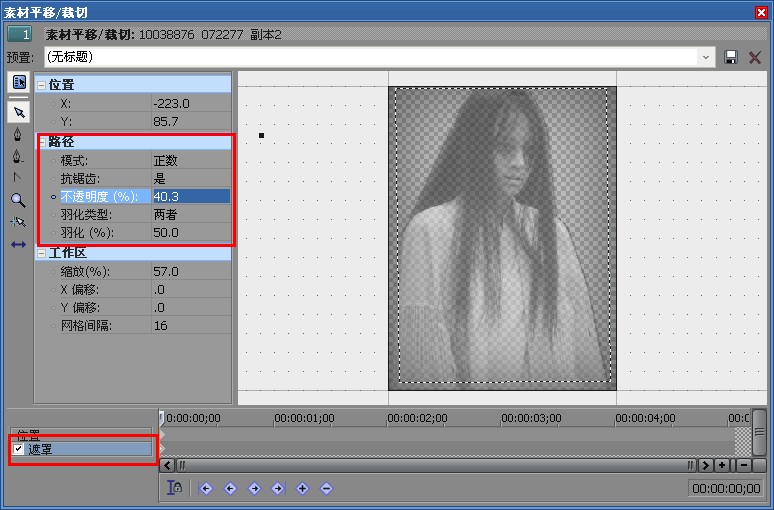This screenshot has width=774, height=510.
Task: Edit the 不透明度 value 40.3
Action: (x=191, y=196)
